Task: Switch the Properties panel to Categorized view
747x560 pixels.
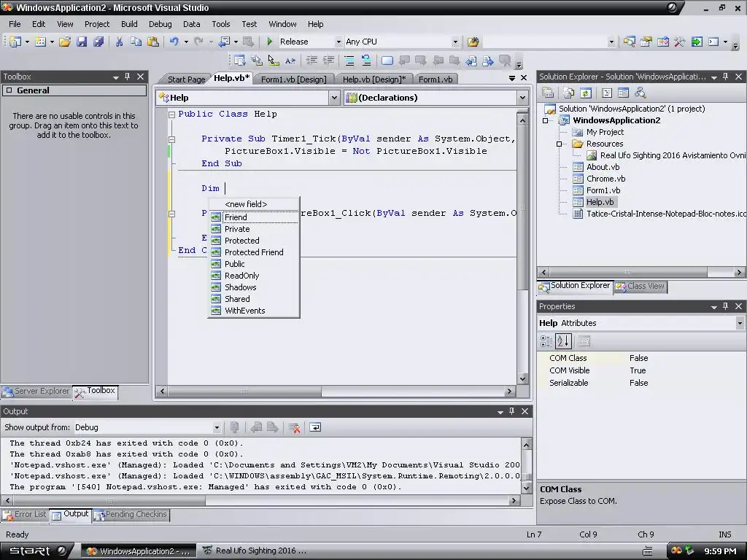Action: pos(546,341)
